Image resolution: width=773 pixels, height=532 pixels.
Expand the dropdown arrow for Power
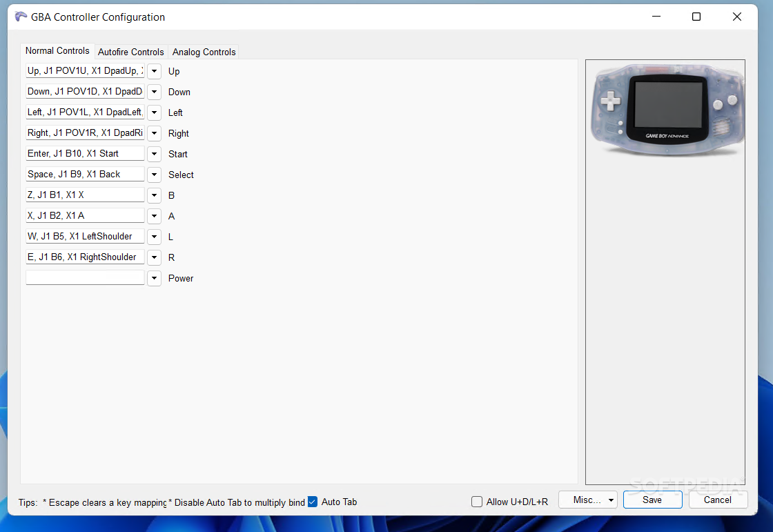click(155, 278)
